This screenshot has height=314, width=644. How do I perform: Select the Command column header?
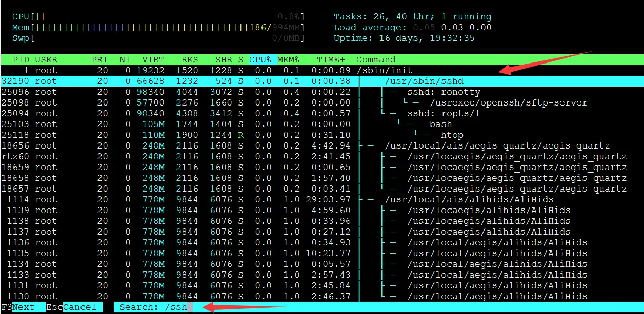(x=376, y=59)
